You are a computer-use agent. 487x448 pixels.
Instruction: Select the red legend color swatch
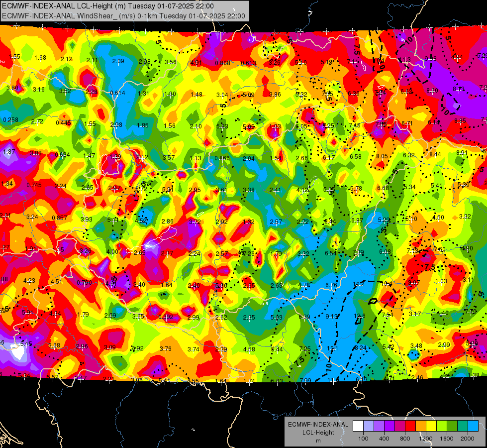[410, 426]
